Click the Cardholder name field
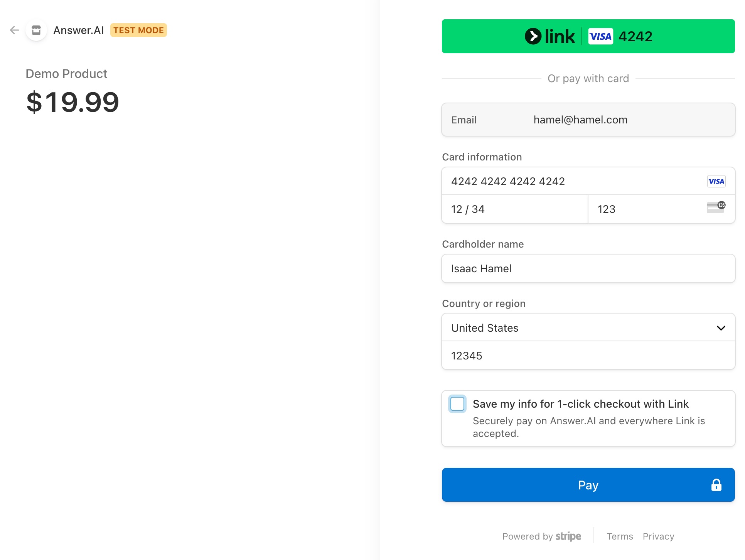Viewport: 745px width, 560px height. click(x=588, y=268)
